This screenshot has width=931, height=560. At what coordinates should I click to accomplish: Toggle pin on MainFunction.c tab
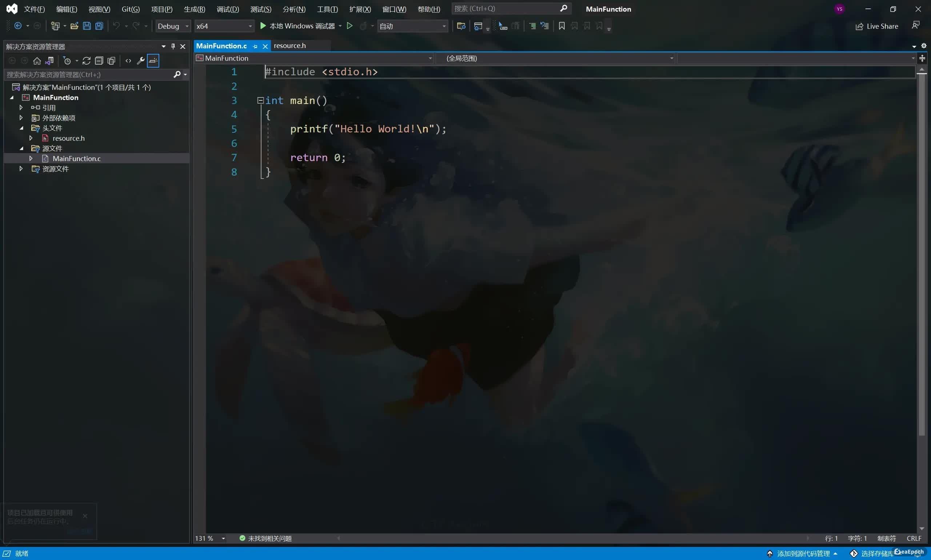coord(255,47)
